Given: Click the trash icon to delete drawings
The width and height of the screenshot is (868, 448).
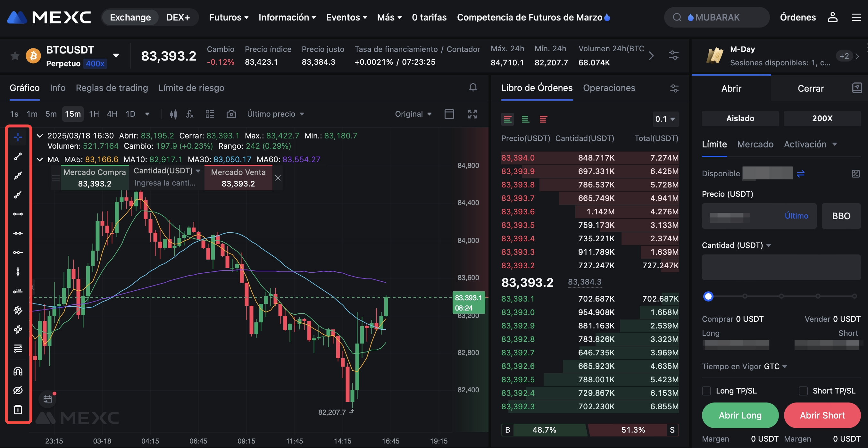Looking at the screenshot, I should pyautogui.click(x=18, y=410).
